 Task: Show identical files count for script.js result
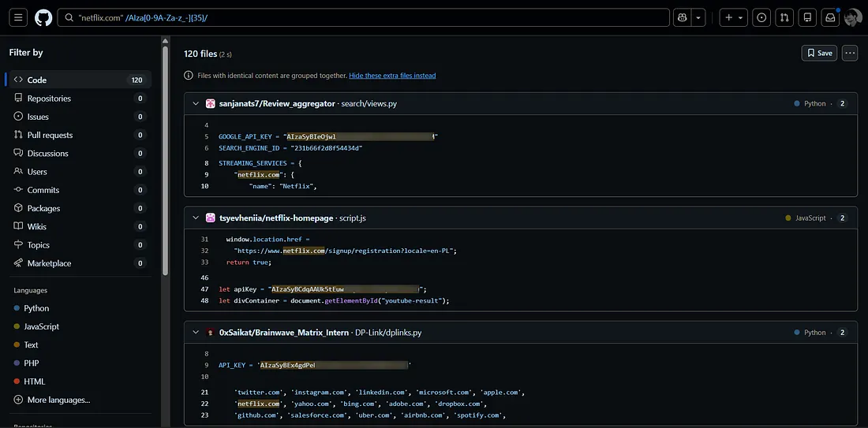(x=842, y=218)
